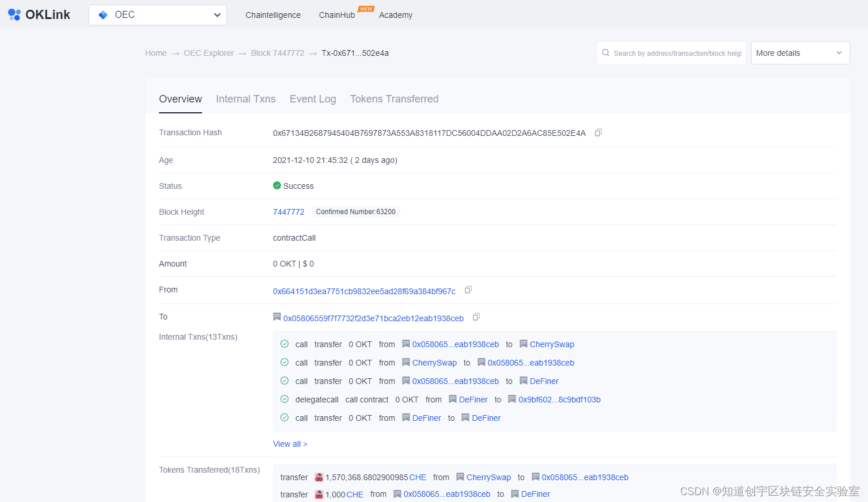Open CherrySwap recipient in first internal txn
This screenshot has width=868, height=502.
(552, 344)
